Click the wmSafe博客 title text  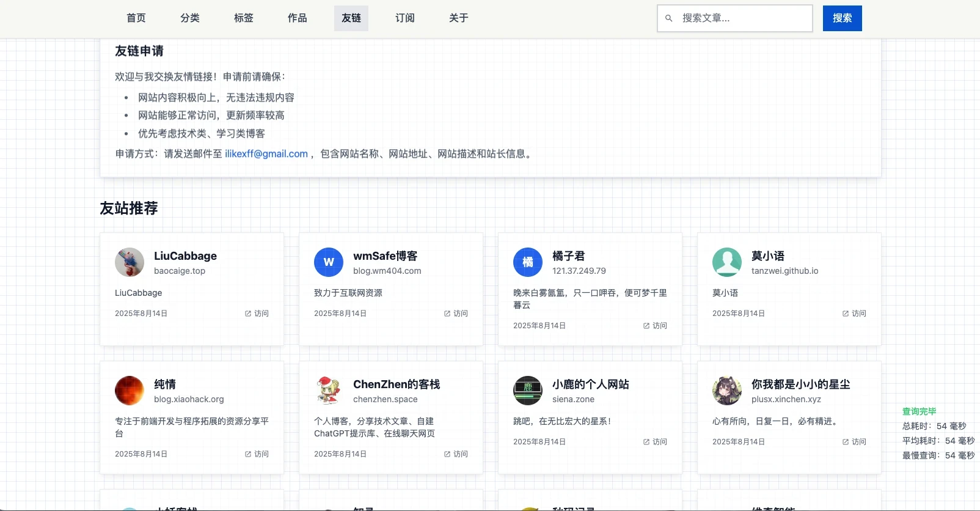coord(386,256)
